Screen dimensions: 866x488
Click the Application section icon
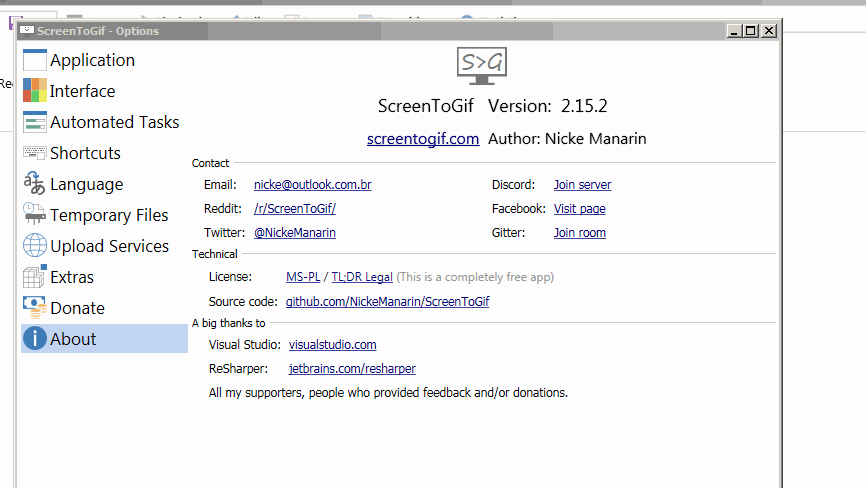point(35,60)
